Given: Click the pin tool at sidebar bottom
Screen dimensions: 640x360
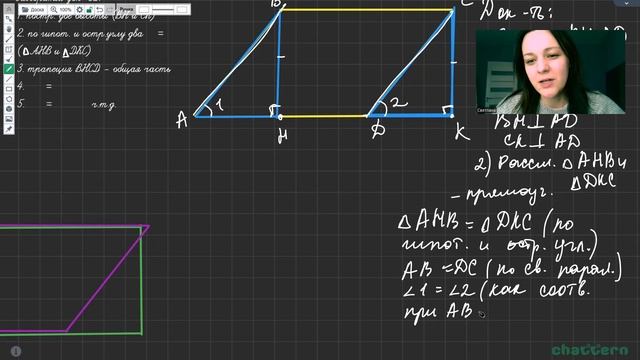Looking at the screenshot, I should click(x=9, y=129).
